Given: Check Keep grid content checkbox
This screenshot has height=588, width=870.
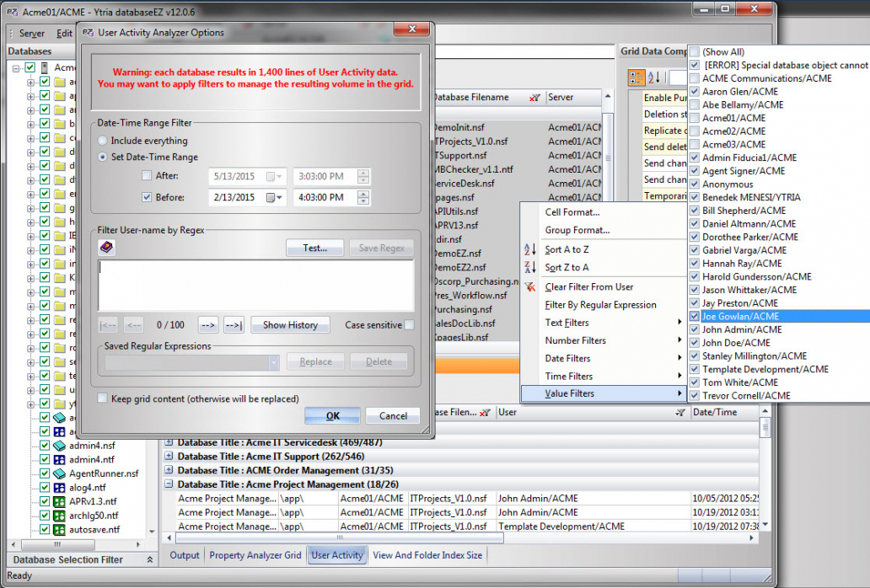Looking at the screenshot, I should [103, 398].
